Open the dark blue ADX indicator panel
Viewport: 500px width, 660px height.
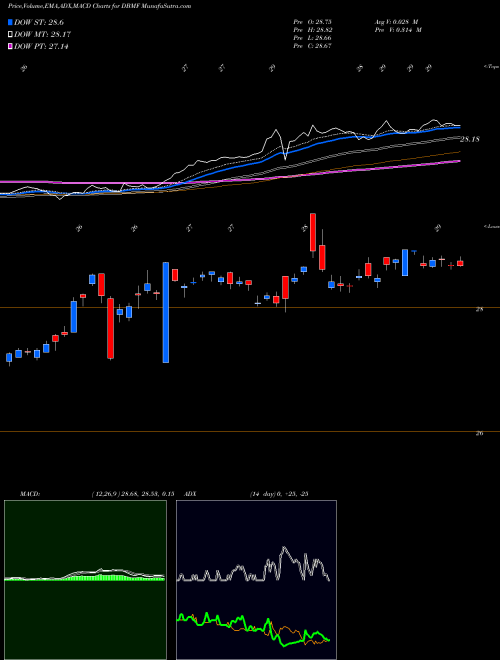(x=256, y=580)
